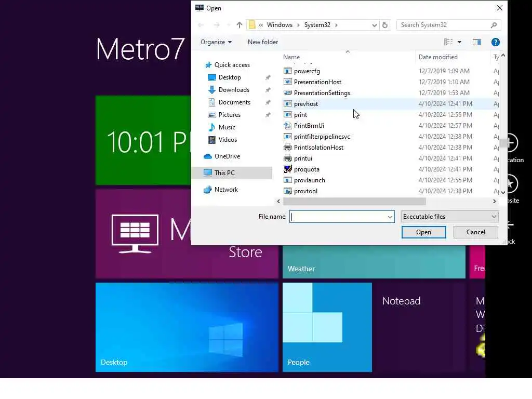Click the proquota file icon
The width and height of the screenshot is (532, 399).
287,169
